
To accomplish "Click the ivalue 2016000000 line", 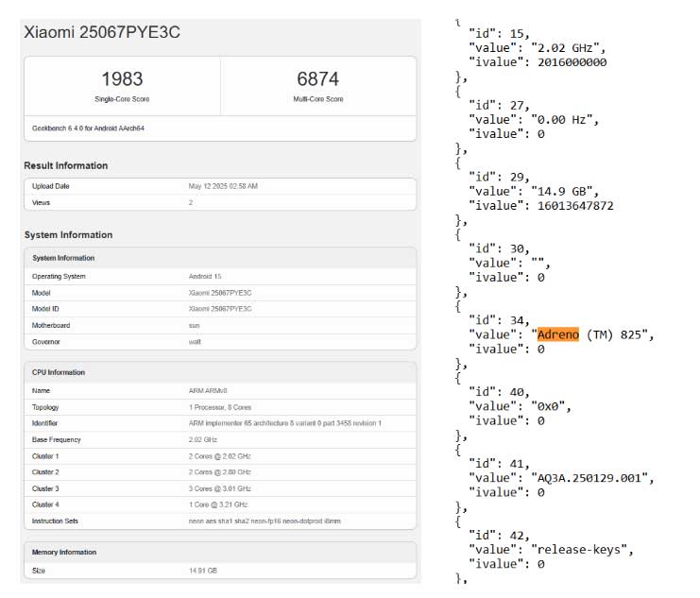I will (538, 62).
